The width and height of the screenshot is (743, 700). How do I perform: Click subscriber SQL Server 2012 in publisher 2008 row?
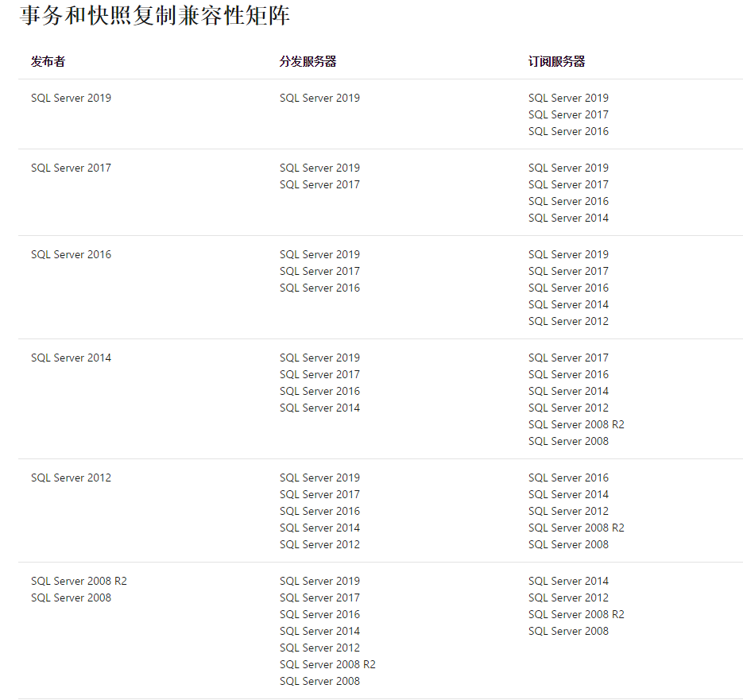[569, 598]
